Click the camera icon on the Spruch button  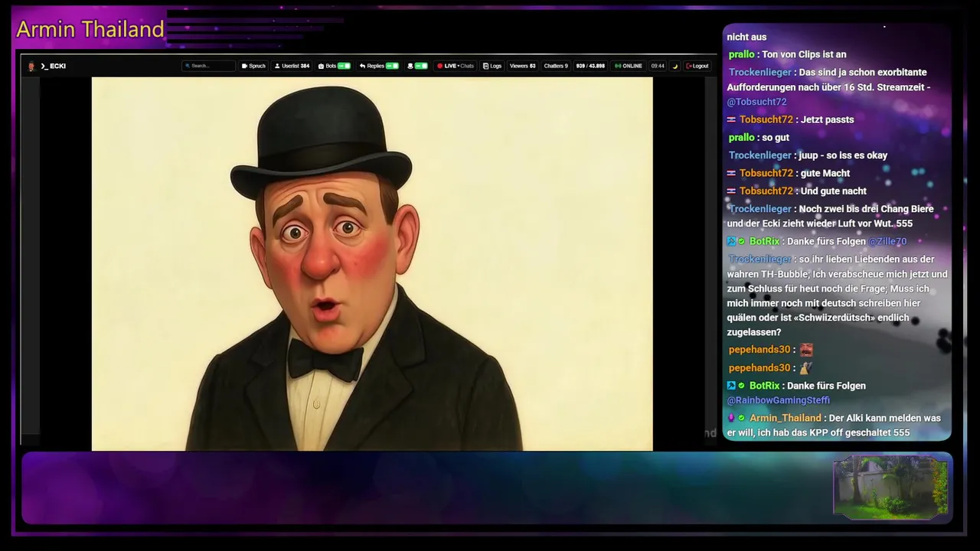pyautogui.click(x=244, y=66)
